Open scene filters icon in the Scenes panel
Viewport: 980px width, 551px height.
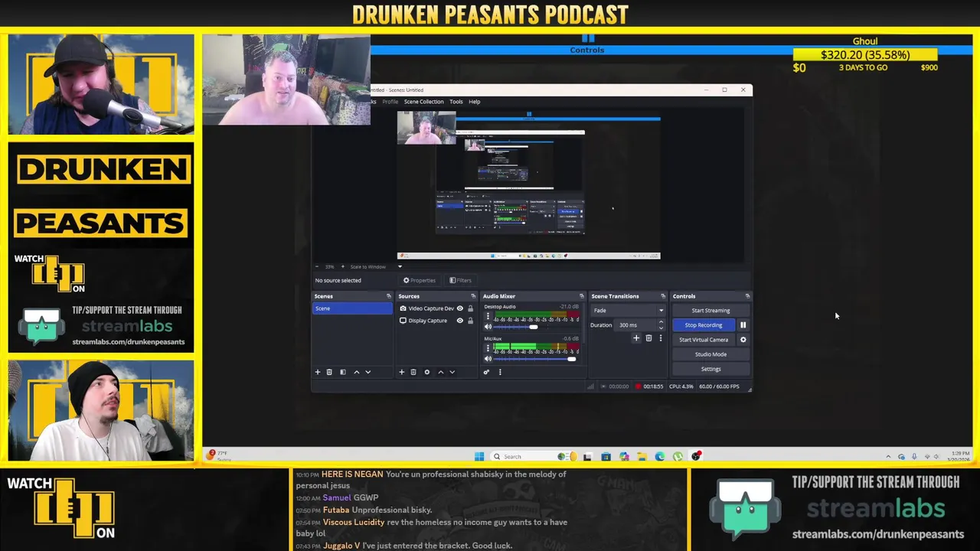pos(342,372)
